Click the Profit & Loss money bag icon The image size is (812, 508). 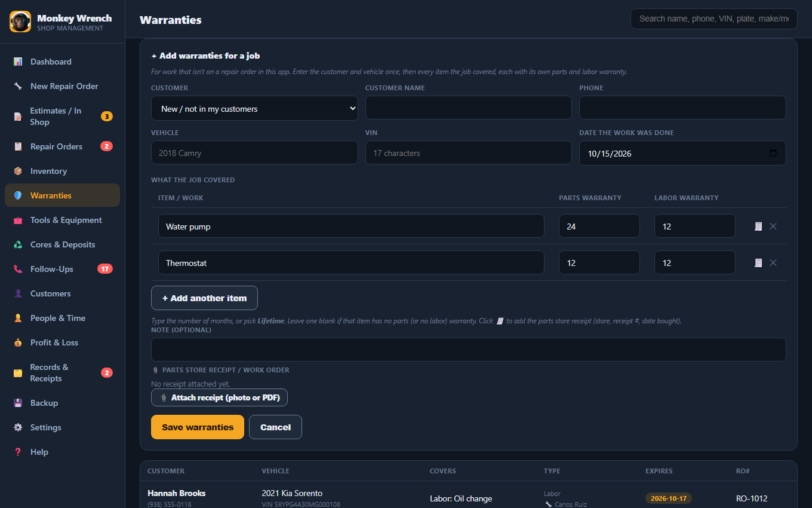[18, 342]
